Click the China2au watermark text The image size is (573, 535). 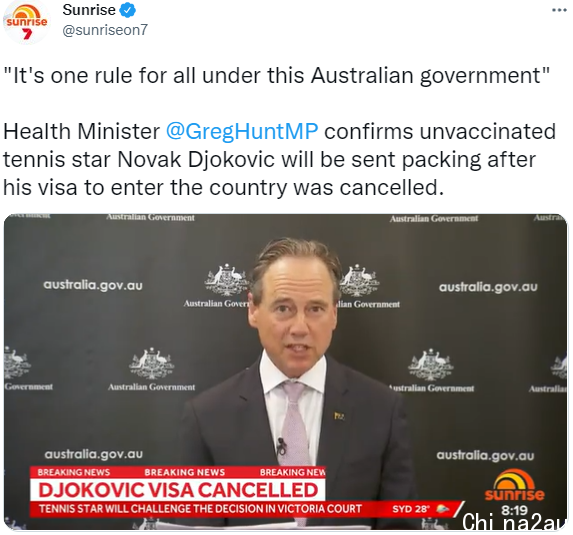tap(514, 522)
